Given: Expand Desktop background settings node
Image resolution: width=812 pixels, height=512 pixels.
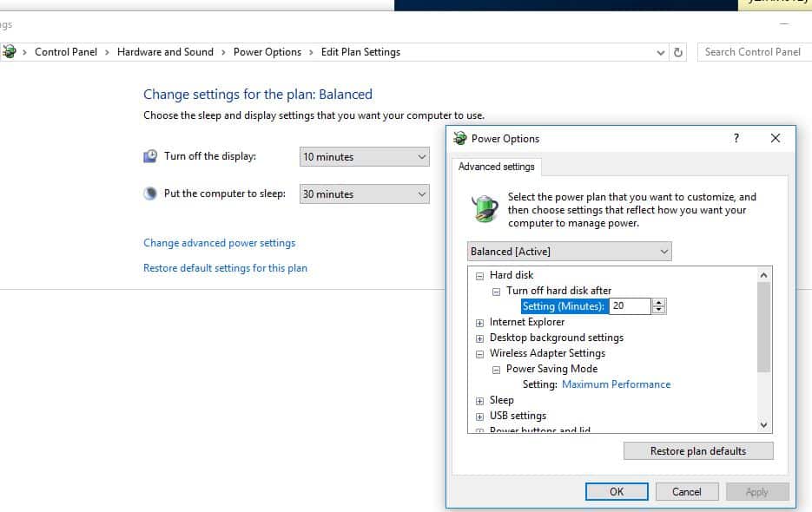Looking at the screenshot, I should [x=479, y=338].
